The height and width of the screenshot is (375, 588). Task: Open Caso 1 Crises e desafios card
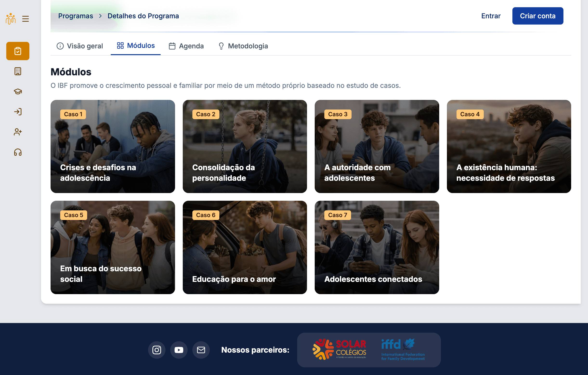click(113, 146)
